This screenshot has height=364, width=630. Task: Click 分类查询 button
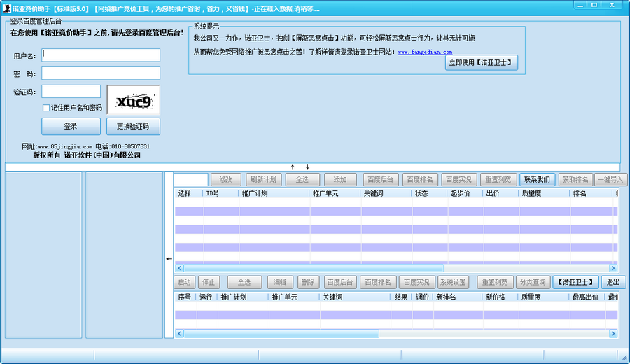[533, 282]
